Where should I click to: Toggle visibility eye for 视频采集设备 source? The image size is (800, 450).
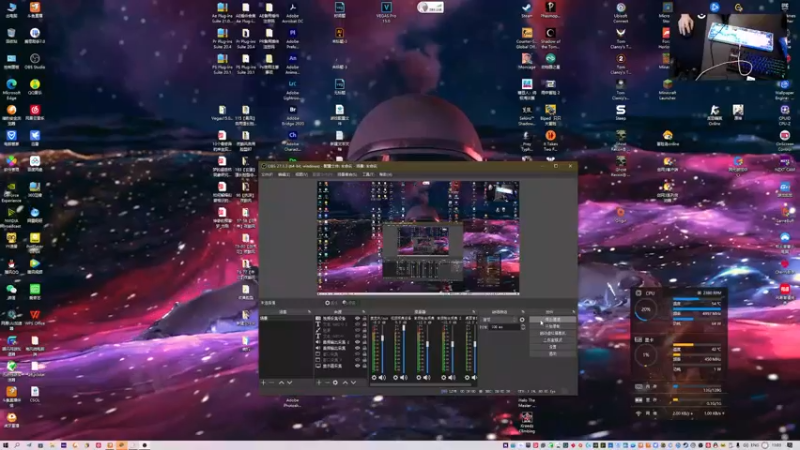tap(358, 318)
